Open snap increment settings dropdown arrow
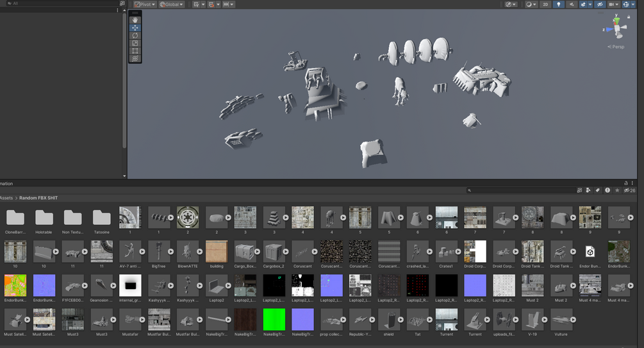Screen dimensions: 644x348 tap(232, 4)
